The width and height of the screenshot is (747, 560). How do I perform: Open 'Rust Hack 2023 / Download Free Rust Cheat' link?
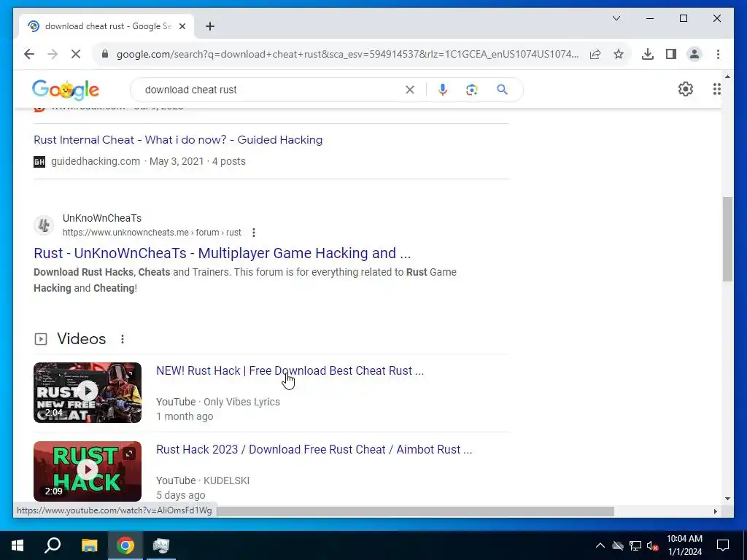[314, 449]
